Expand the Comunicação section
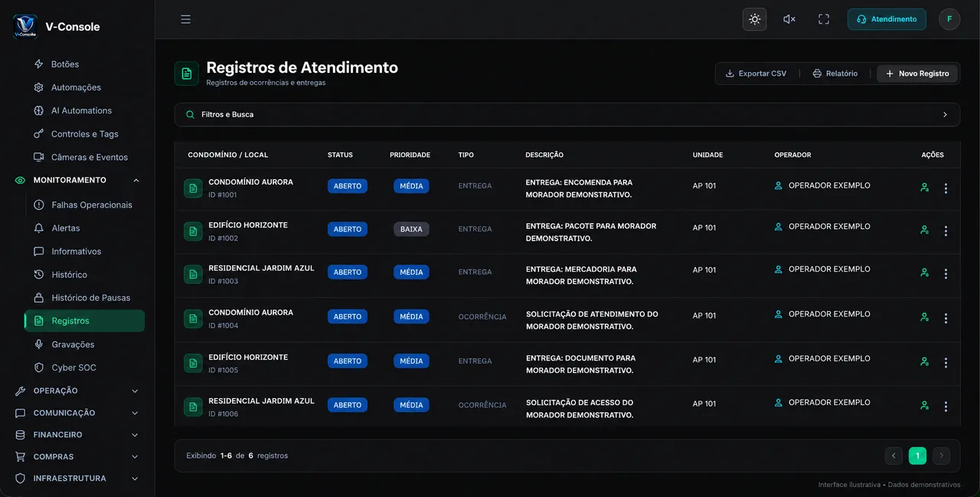The height and width of the screenshot is (497, 980). 77,413
